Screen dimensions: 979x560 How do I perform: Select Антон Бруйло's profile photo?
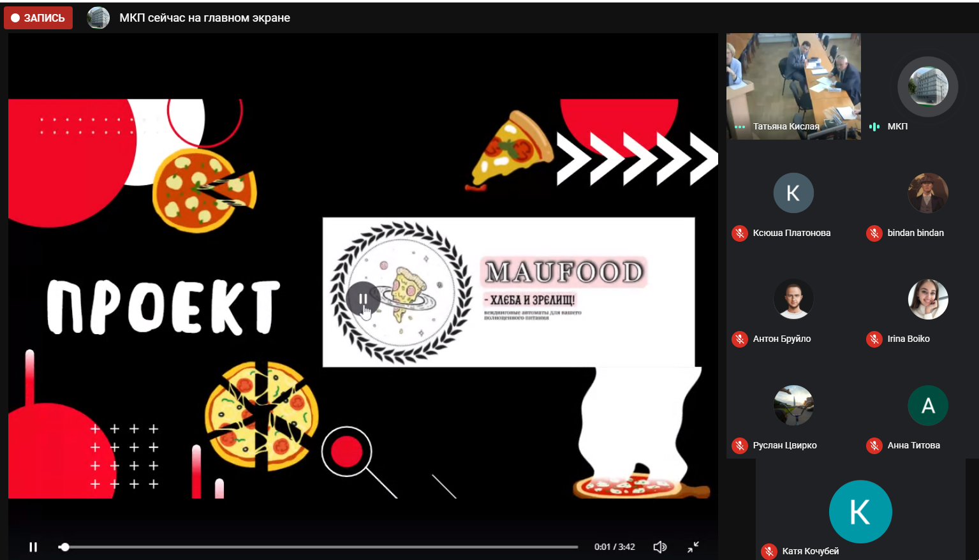click(793, 299)
